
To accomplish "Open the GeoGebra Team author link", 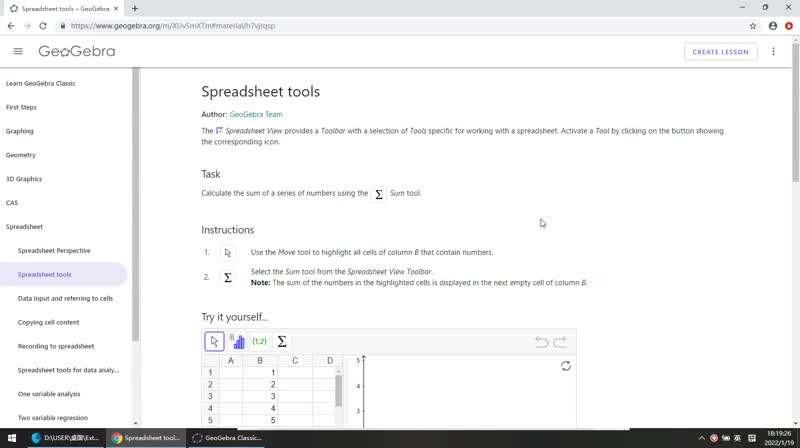I will point(256,114).
